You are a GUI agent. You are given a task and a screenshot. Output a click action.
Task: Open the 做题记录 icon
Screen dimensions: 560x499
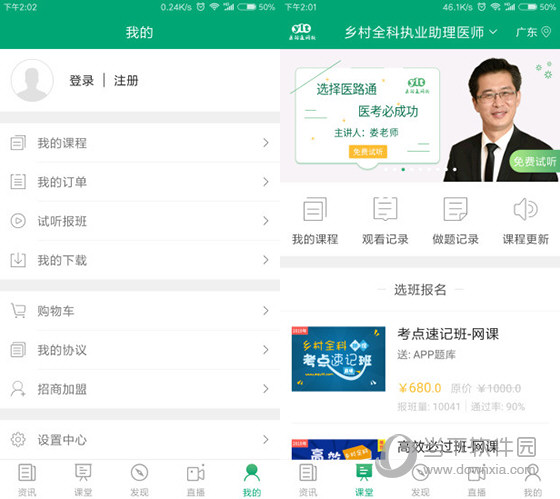(455, 209)
